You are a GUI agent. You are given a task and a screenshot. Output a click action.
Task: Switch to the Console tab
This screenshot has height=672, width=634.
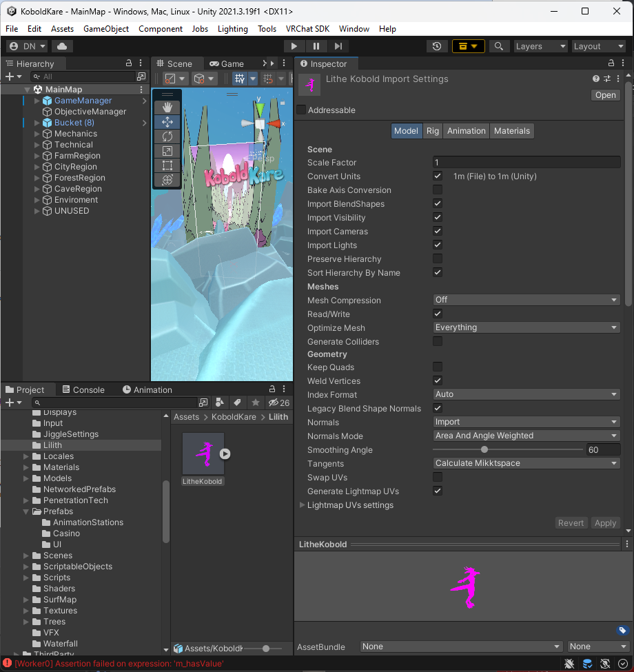pyautogui.click(x=83, y=389)
